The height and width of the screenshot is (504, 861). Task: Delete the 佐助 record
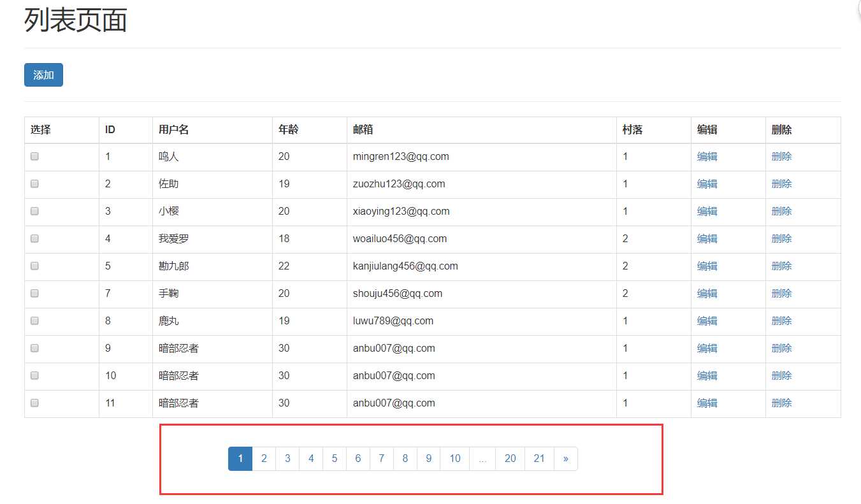(781, 184)
